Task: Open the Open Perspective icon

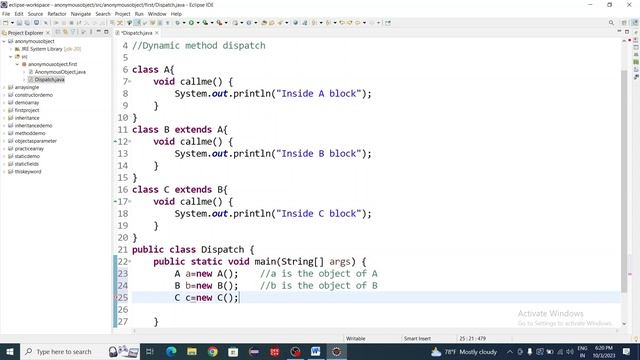Action: click(x=624, y=23)
